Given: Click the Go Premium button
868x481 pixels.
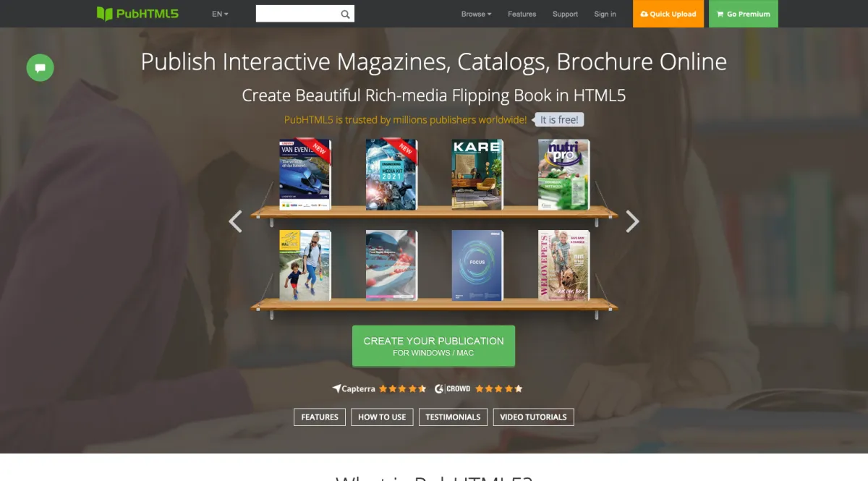Looking at the screenshot, I should click(x=744, y=14).
